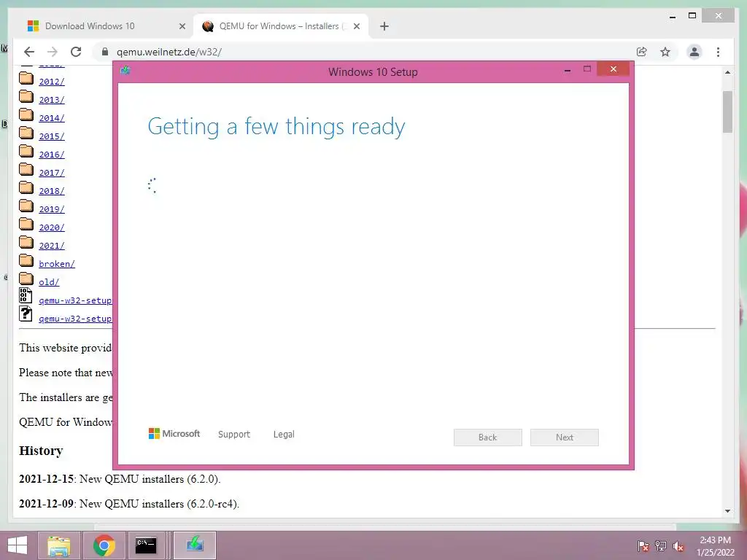Open the Support link in Setup
The image size is (747, 560).
point(234,435)
